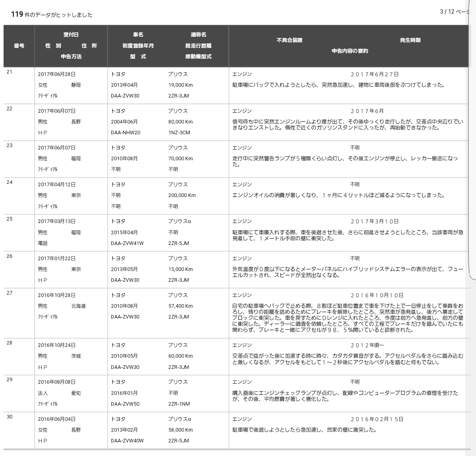Viewport: 476px width, 456px height.
Task: Click the date '2017年03月13日'
Action: tap(57, 221)
